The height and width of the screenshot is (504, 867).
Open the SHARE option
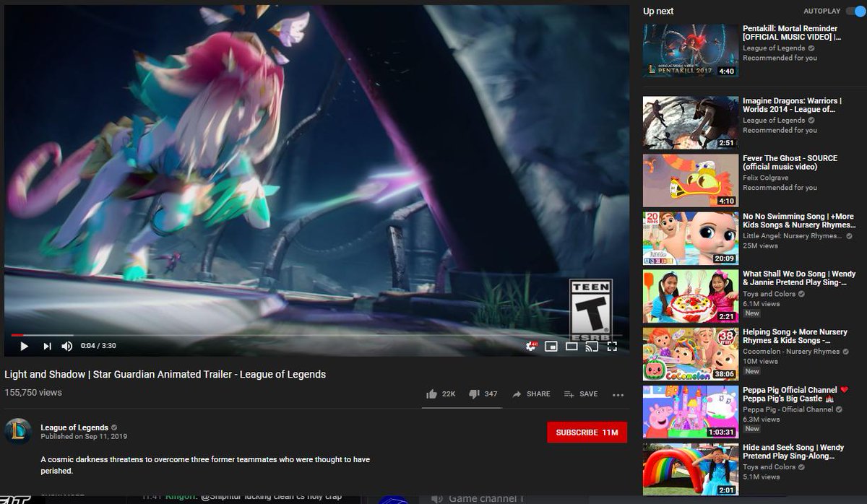531,394
